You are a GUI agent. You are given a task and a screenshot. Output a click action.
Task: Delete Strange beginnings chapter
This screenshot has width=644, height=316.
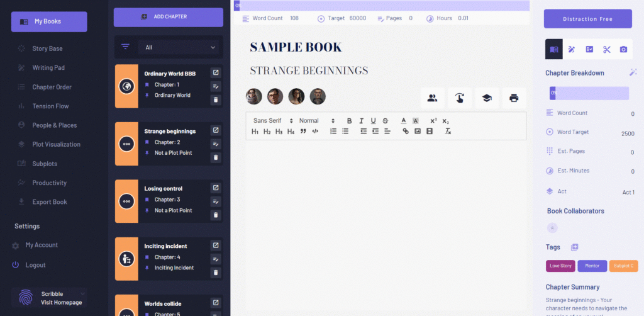point(216,157)
